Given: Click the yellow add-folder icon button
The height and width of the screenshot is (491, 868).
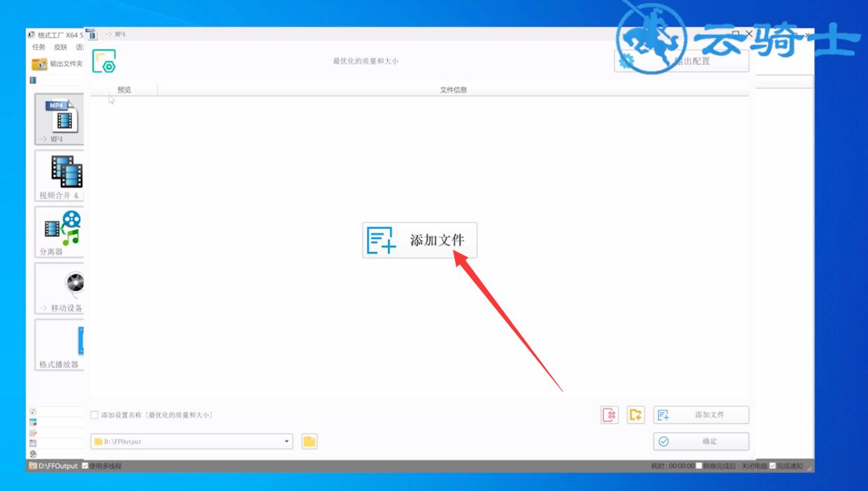Looking at the screenshot, I should [x=635, y=415].
